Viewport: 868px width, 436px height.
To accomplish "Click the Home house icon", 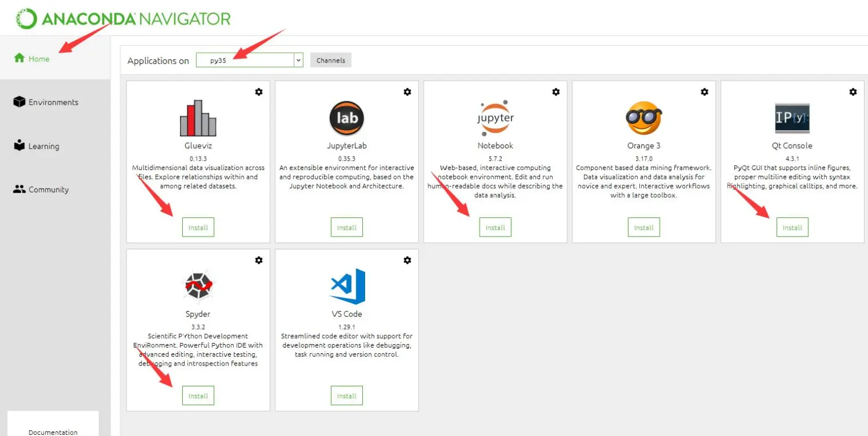I will point(19,58).
